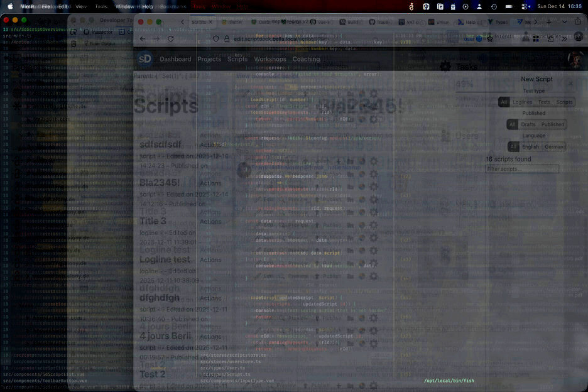Click the sD logo icon
This screenshot has width=588, height=392.
coord(145,59)
